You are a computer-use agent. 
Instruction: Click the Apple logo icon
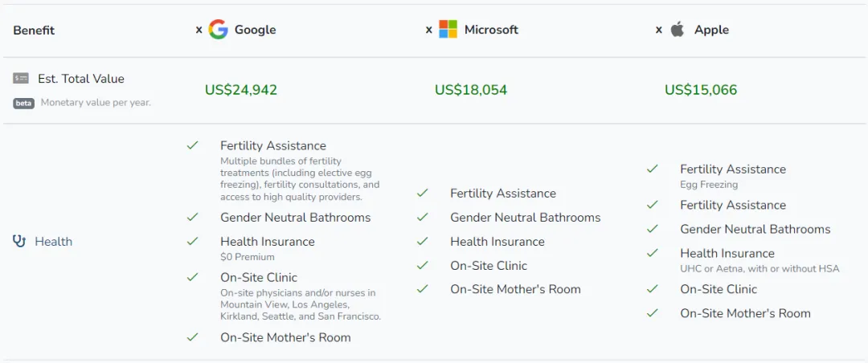(678, 30)
